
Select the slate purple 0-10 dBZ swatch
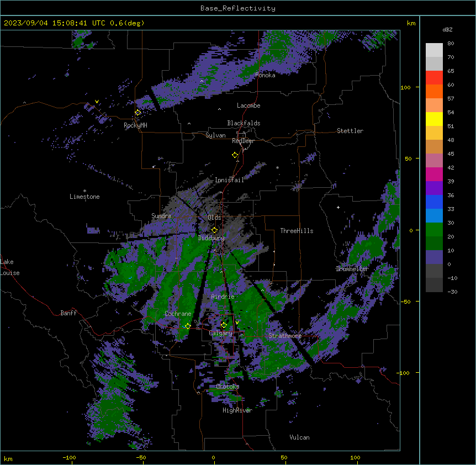click(434, 257)
